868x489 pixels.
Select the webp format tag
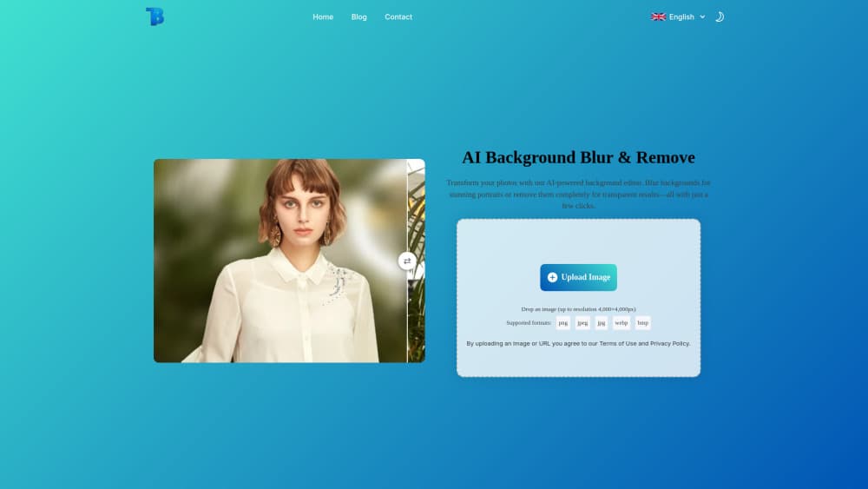(x=621, y=323)
